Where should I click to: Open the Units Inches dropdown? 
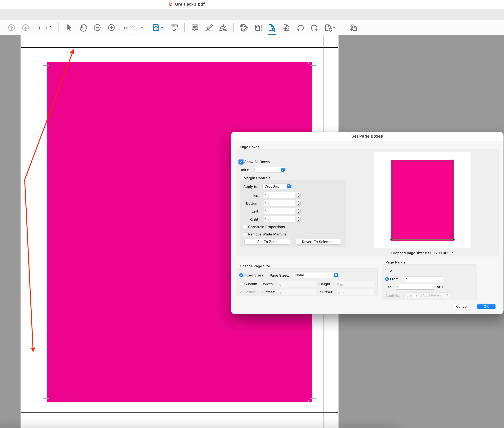[270, 170]
